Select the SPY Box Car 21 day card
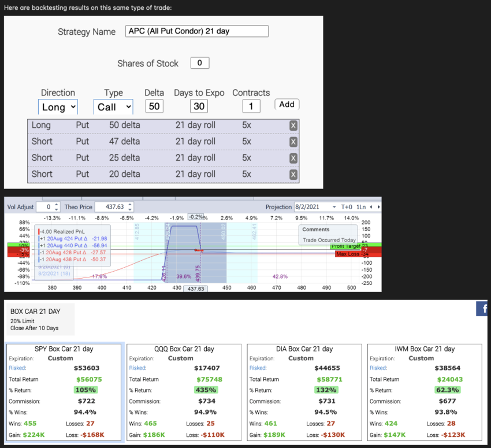Image resolution: width=491 pixels, height=448 pixels. (64, 393)
